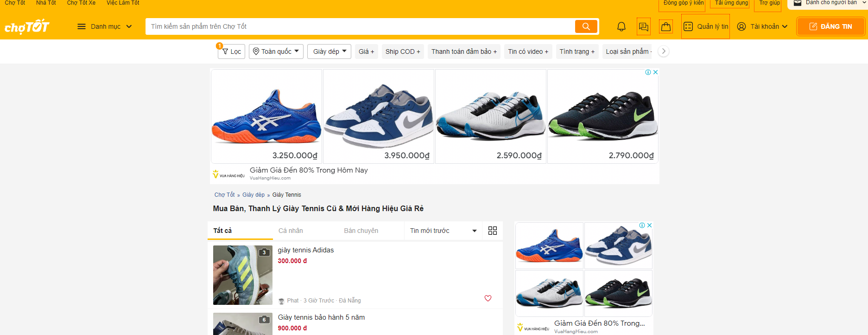Image resolution: width=868 pixels, height=335 pixels.
Task: Click Tải ứng dụng link
Action: (731, 3)
